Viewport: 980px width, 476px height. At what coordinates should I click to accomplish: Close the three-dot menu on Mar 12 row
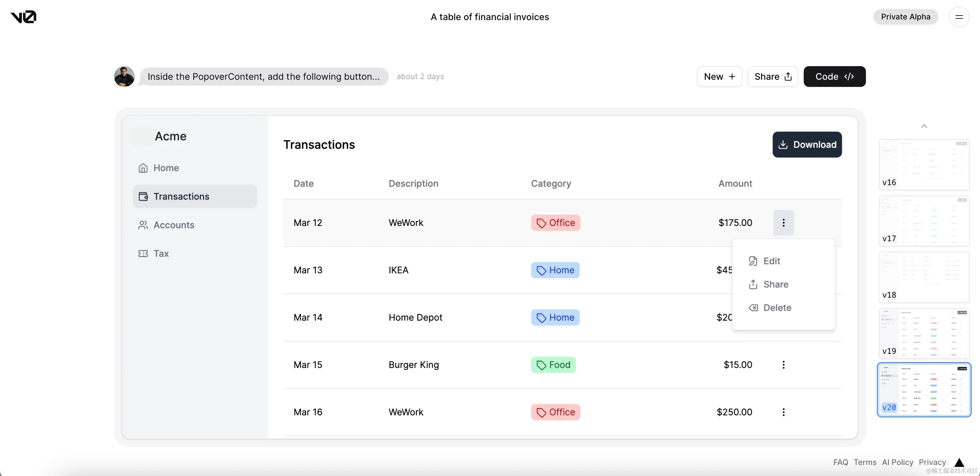(x=783, y=222)
